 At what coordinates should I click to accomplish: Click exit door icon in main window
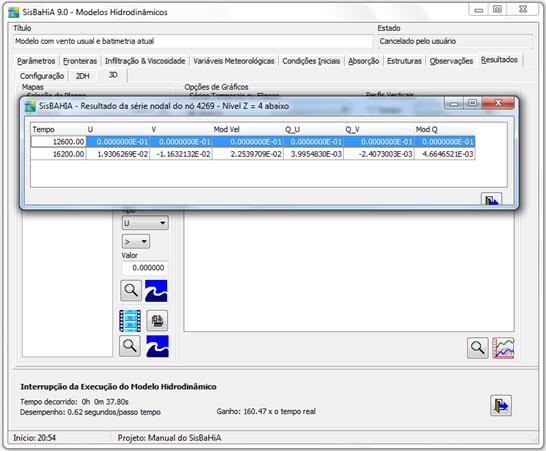pos(501,406)
